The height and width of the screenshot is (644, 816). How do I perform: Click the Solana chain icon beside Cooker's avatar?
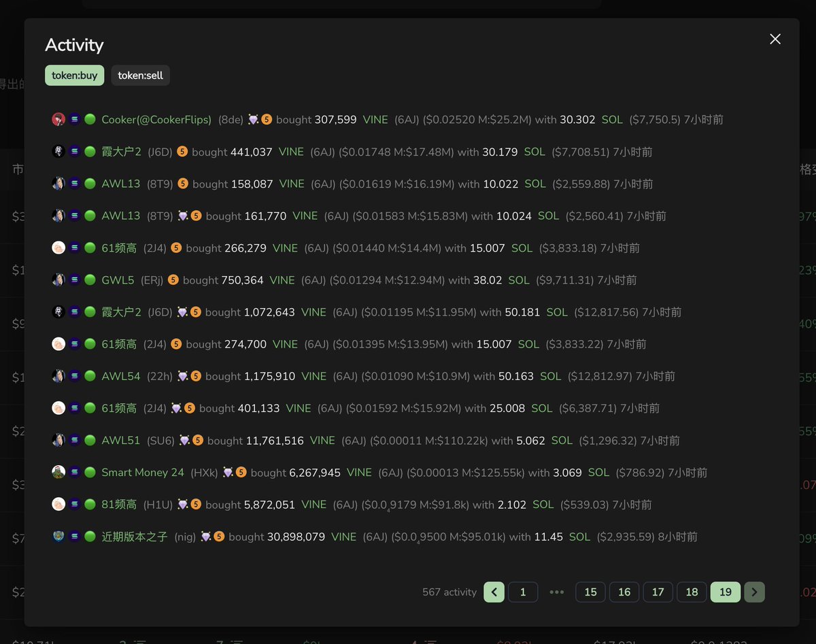(75, 119)
